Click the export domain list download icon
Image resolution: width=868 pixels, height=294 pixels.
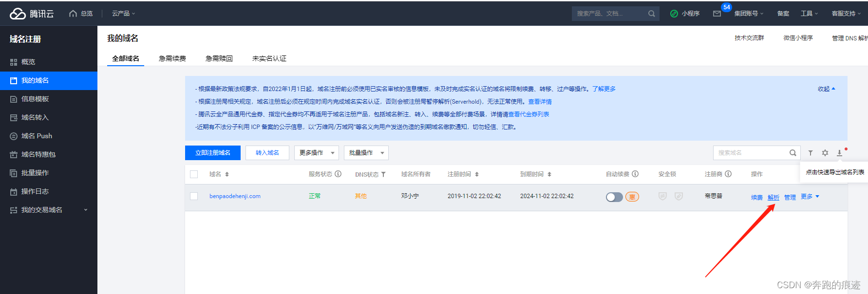pyautogui.click(x=839, y=153)
